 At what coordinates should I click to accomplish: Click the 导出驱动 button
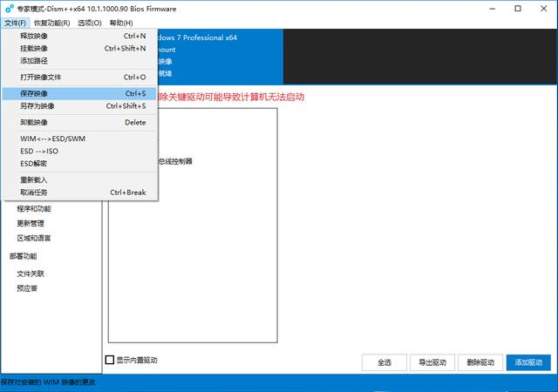pyautogui.click(x=432, y=362)
